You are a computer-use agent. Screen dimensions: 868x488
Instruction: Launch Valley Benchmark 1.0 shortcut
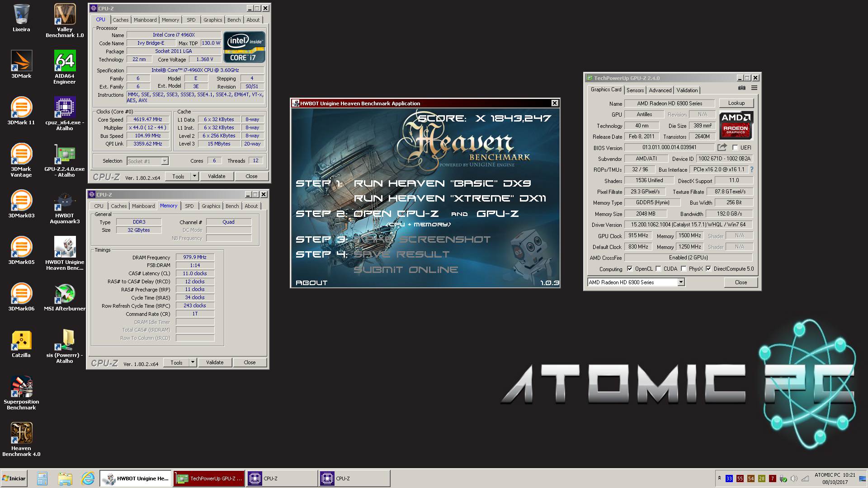pos(65,20)
